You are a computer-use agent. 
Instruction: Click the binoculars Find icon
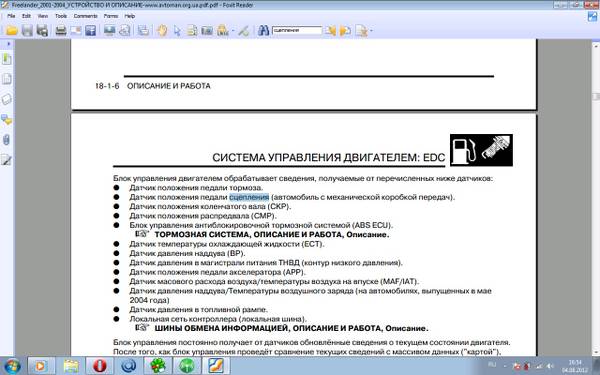coord(263,31)
